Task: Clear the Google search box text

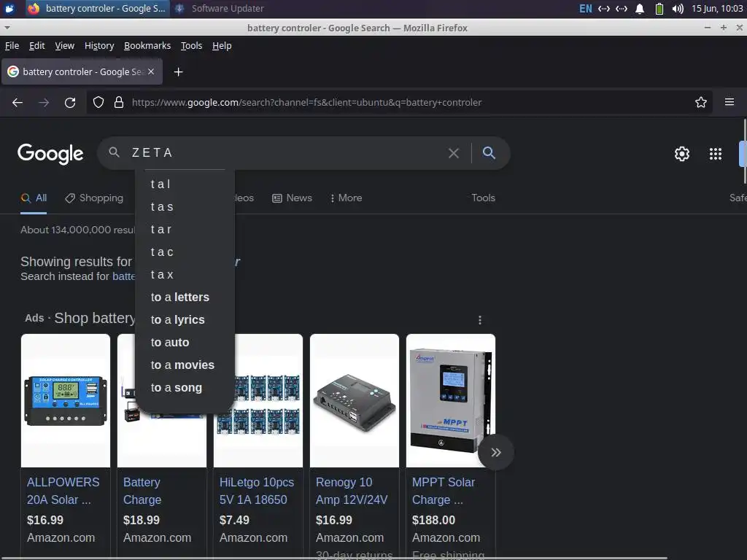Action: click(454, 153)
